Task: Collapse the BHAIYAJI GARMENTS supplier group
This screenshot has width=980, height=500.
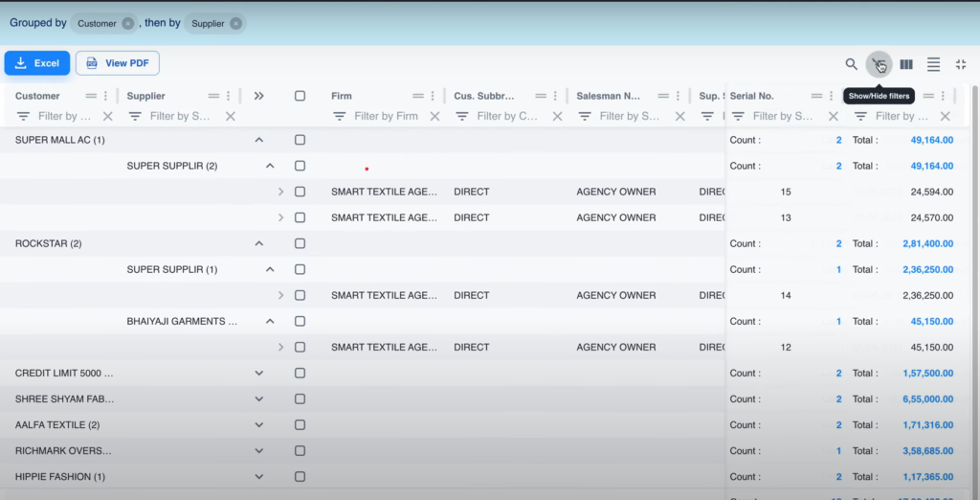Action: [270, 321]
